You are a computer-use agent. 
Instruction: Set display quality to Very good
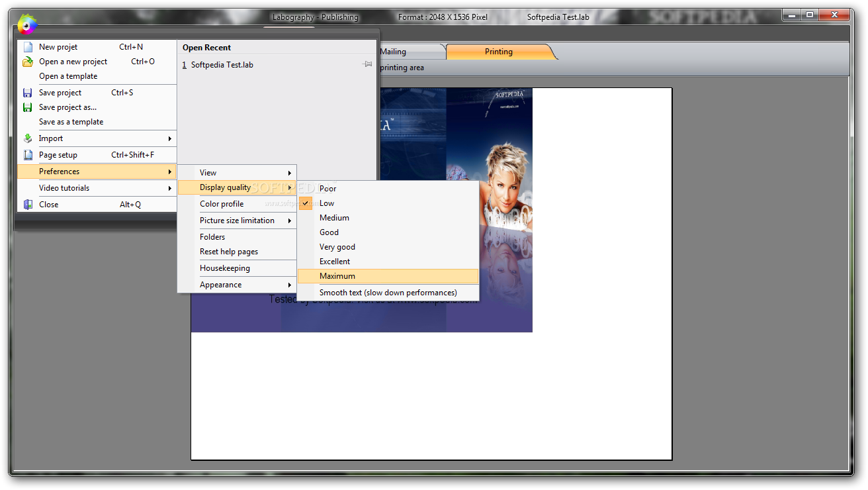[388, 247]
